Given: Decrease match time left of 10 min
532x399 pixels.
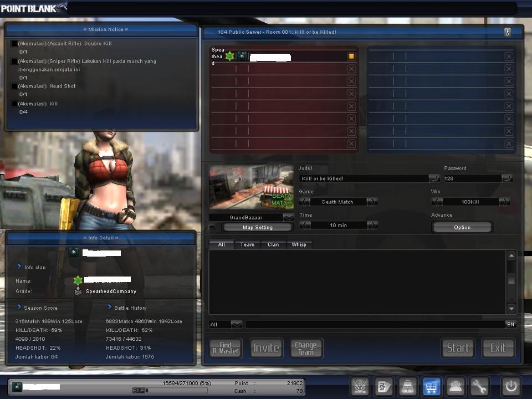Looking at the screenshot, I should (x=305, y=225).
